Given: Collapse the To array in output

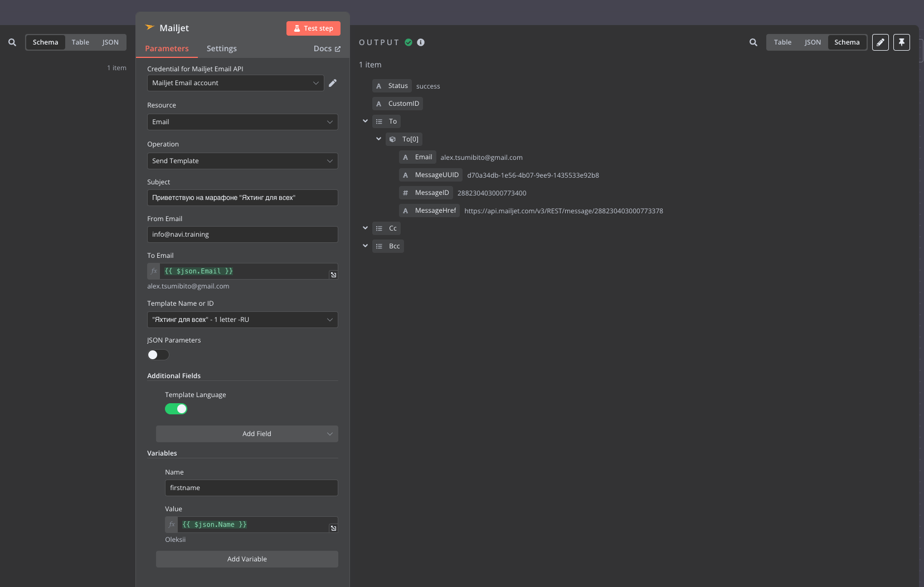Looking at the screenshot, I should [x=365, y=121].
